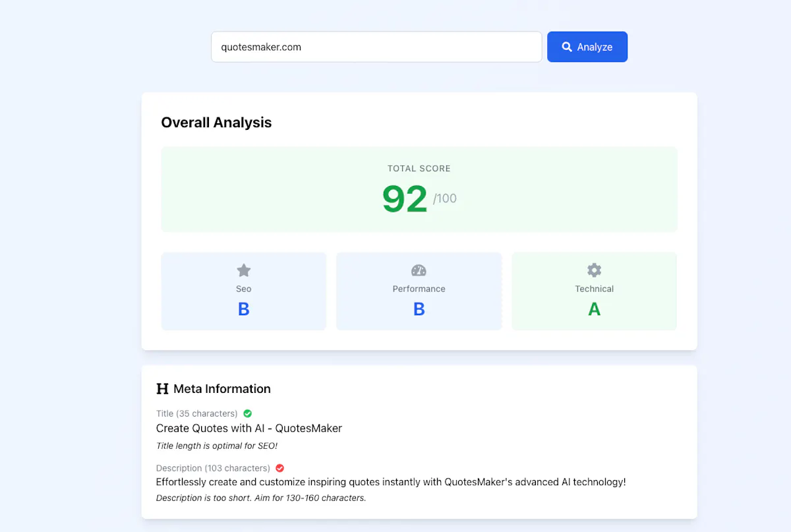This screenshot has width=791, height=532.
Task: Click the /100 score denominator
Action: click(x=445, y=198)
